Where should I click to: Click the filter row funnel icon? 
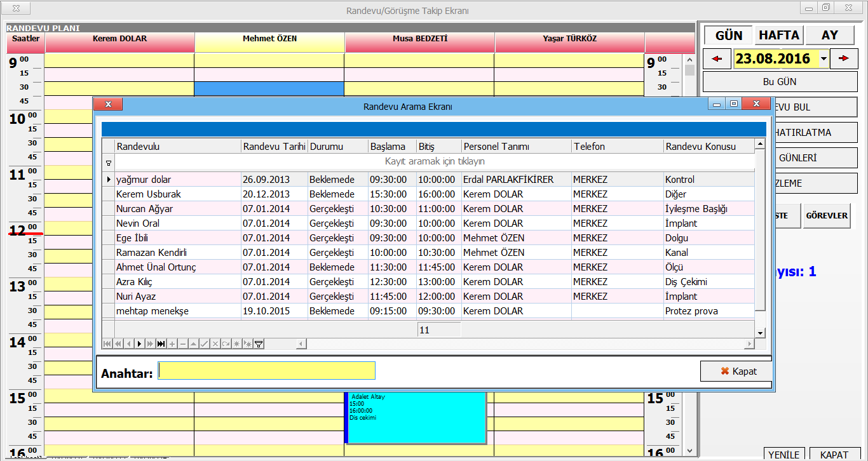[x=108, y=162]
